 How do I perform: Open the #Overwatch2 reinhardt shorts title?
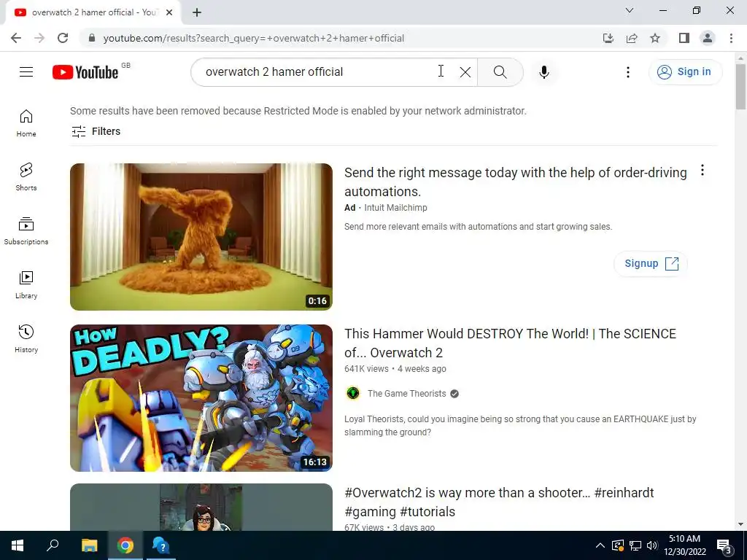pyautogui.click(x=499, y=502)
